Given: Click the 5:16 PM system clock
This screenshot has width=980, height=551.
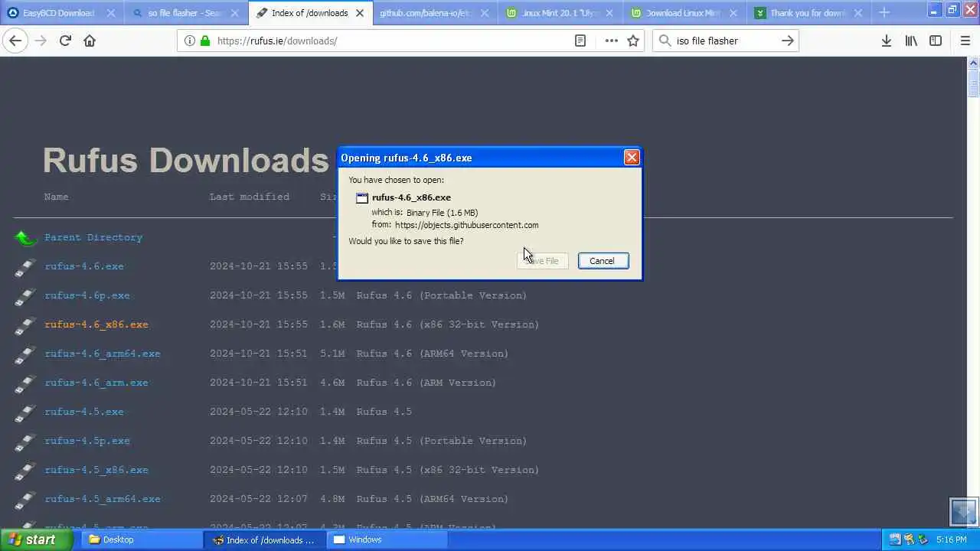Looking at the screenshot, I should 952,540.
